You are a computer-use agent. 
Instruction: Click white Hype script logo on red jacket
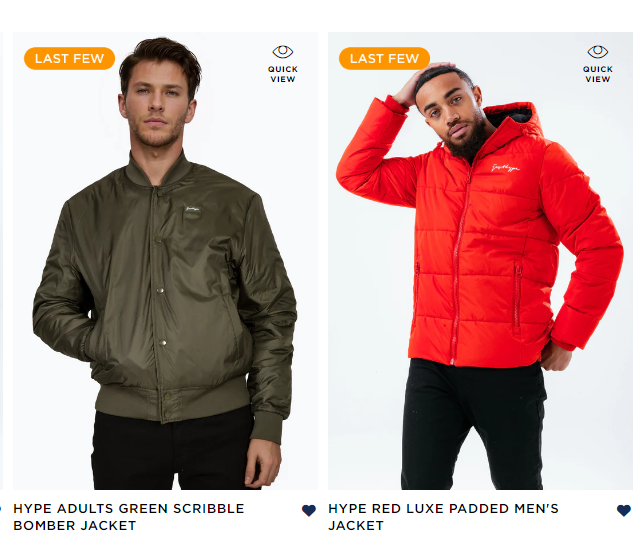coord(506,167)
